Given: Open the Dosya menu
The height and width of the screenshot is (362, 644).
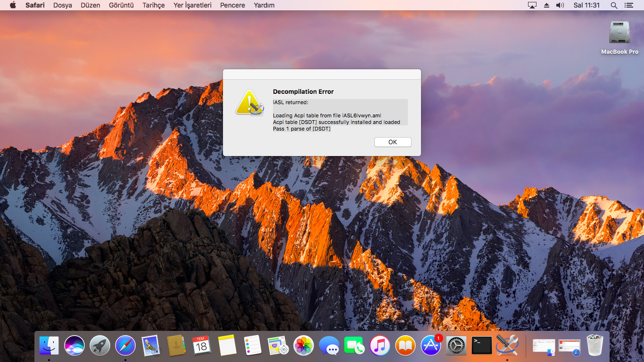Looking at the screenshot, I should (63, 5).
